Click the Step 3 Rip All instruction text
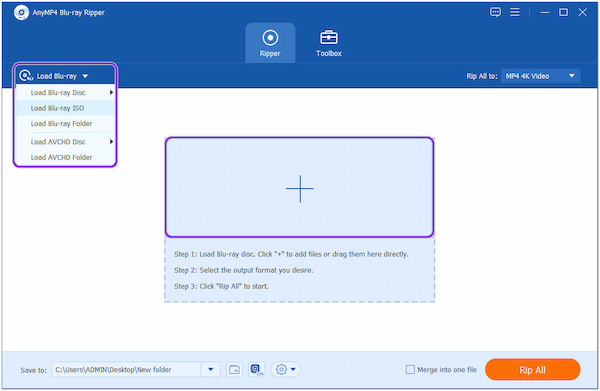The height and width of the screenshot is (391, 600). pyautogui.click(x=221, y=286)
